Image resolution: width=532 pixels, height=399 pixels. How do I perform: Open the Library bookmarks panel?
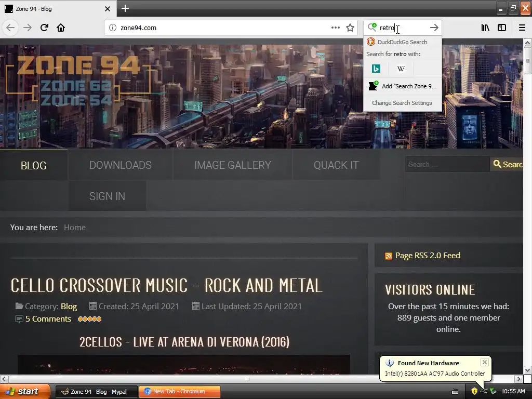click(x=485, y=28)
